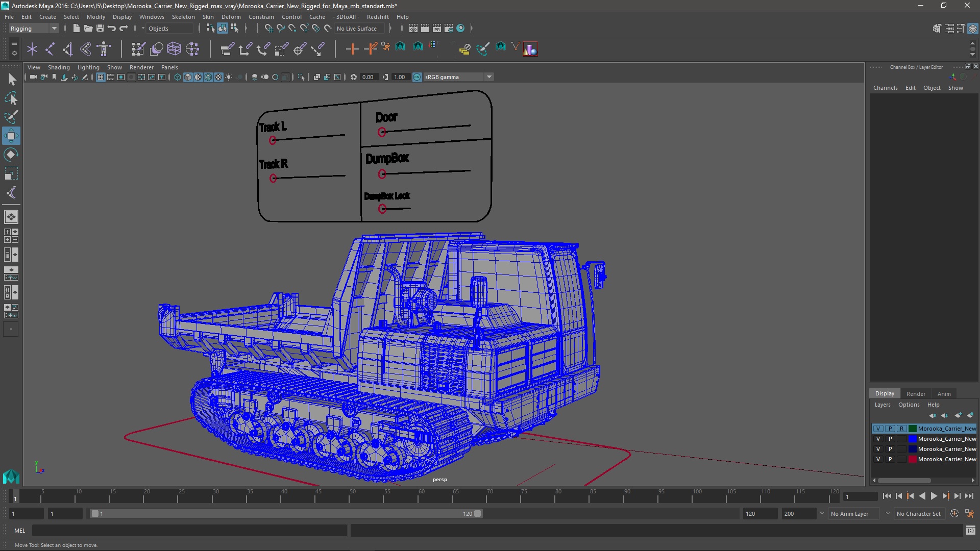This screenshot has width=980, height=551.
Task: Toggle the viewport grid display button
Action: (101, 77)
